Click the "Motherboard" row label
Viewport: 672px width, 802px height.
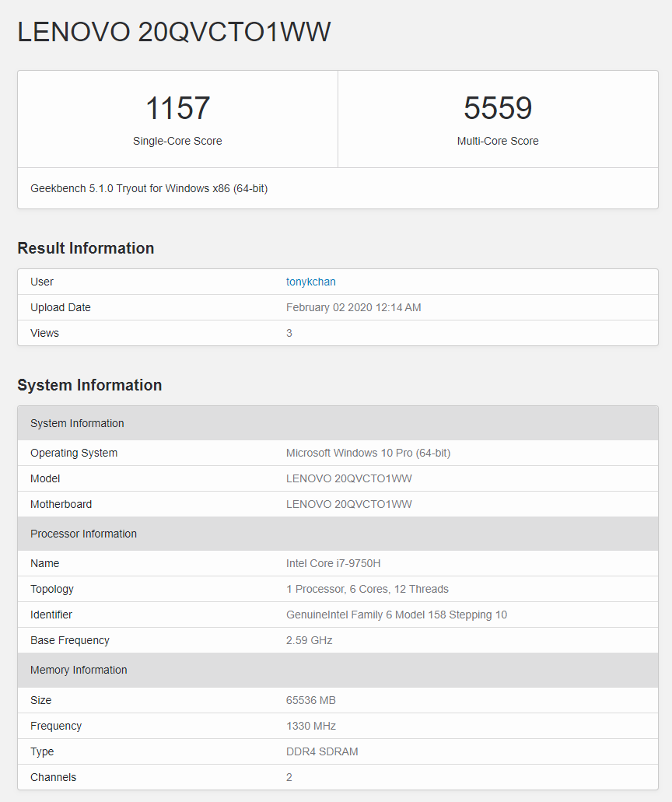click(x=61, y=504)
